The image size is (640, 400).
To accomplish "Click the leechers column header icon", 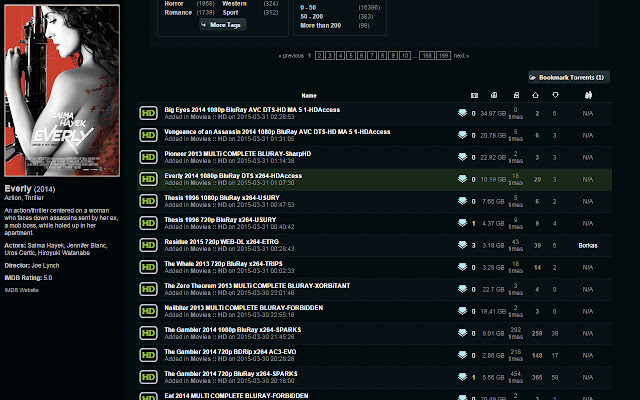I will pos(555,95).
